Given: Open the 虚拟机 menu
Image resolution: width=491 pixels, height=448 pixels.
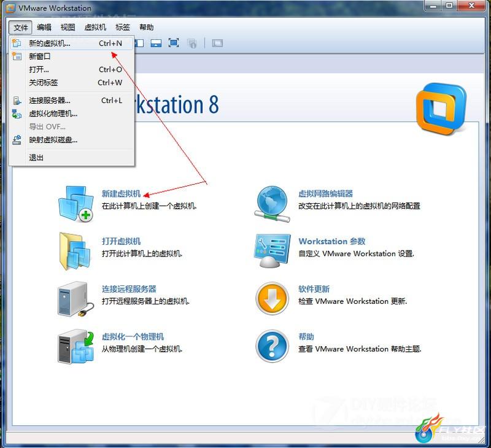Looking at the screenshot, I should click(95, 27).
